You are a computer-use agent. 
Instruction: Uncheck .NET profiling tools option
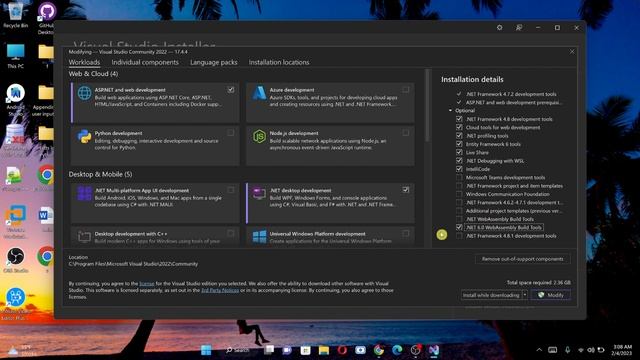coord(459,136)
